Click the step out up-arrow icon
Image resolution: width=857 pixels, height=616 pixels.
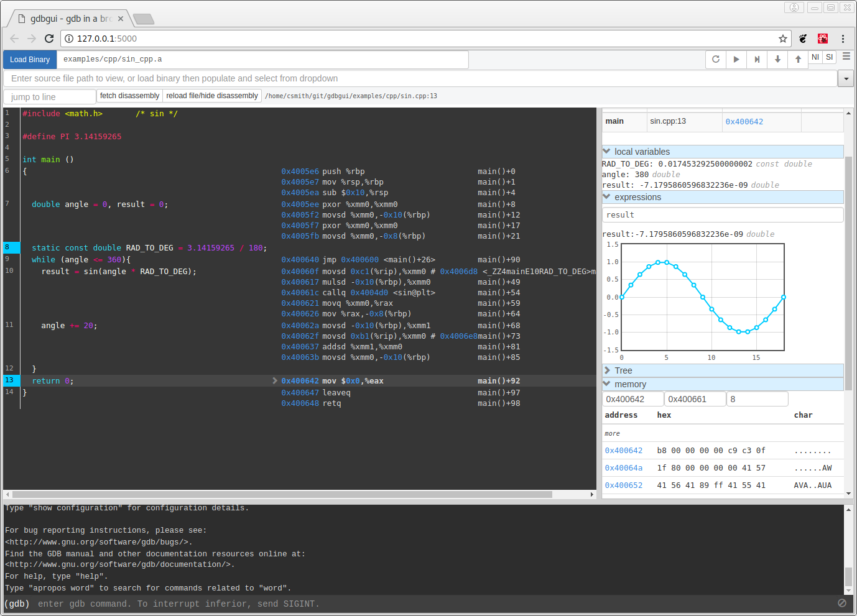point(797,58)
